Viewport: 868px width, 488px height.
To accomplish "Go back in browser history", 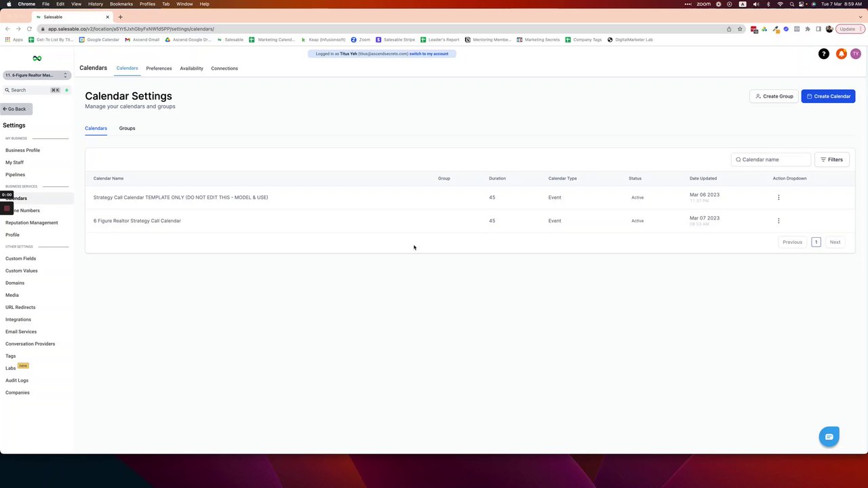I will [x=7, y=29].
